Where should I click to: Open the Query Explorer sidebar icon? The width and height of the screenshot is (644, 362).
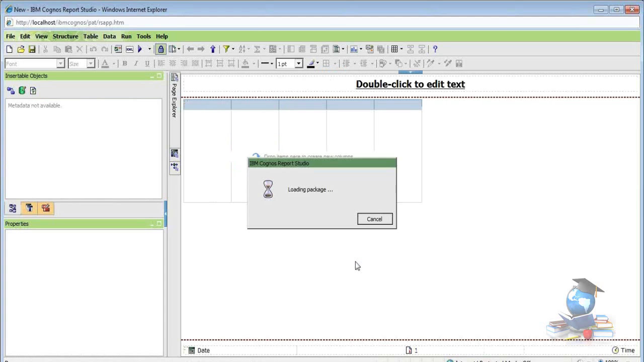(174, 153)
